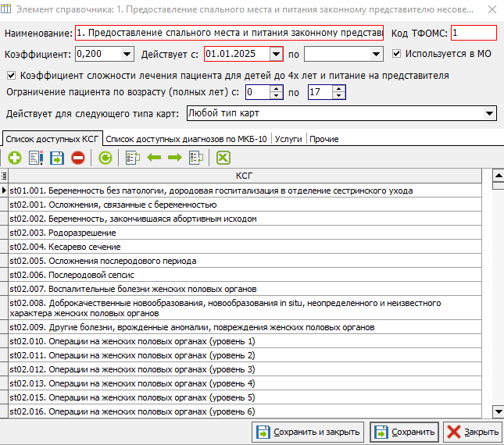Click the 'Код ТФОМС' input field
Viewport: 504px width, 445px height.
click(x=473, y=34)
